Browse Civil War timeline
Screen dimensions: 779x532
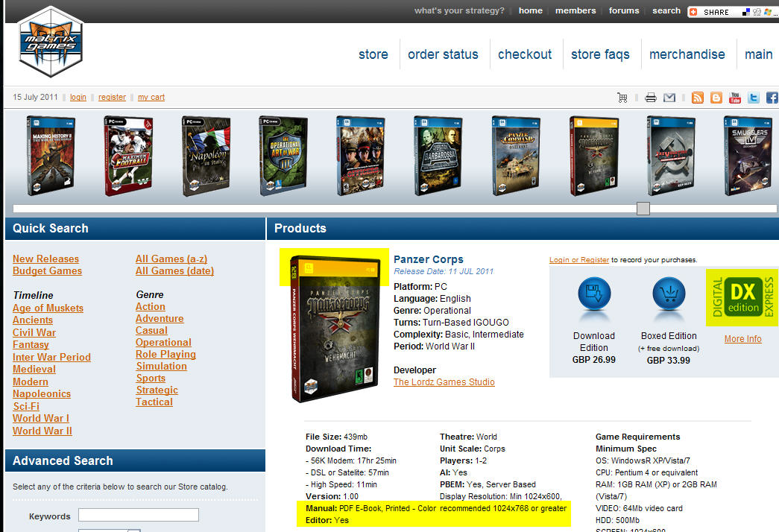pyautogui.click(x=34, y=332)
